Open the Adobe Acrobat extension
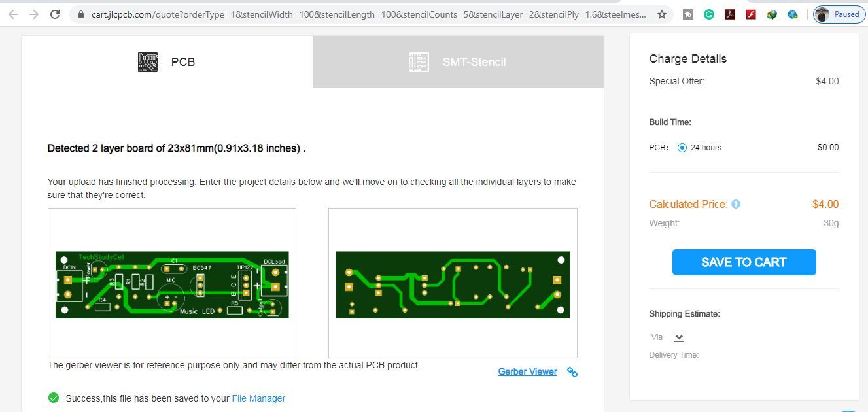The width and height of the screenshot is (868, 412). (730, 14)
